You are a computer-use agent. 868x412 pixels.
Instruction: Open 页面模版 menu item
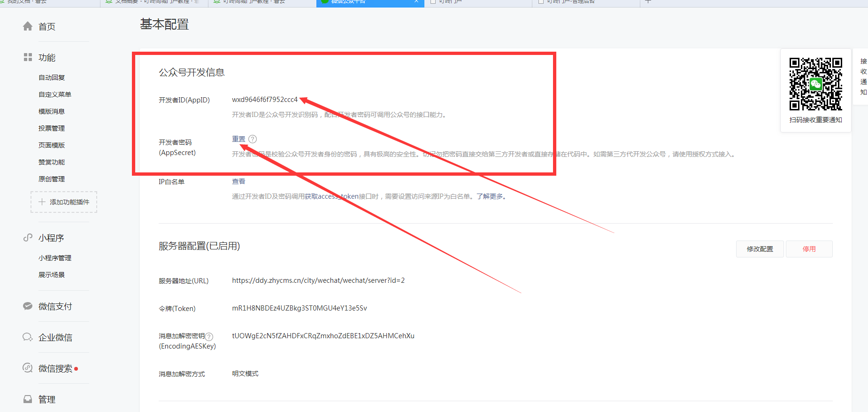tap(52, 145)
